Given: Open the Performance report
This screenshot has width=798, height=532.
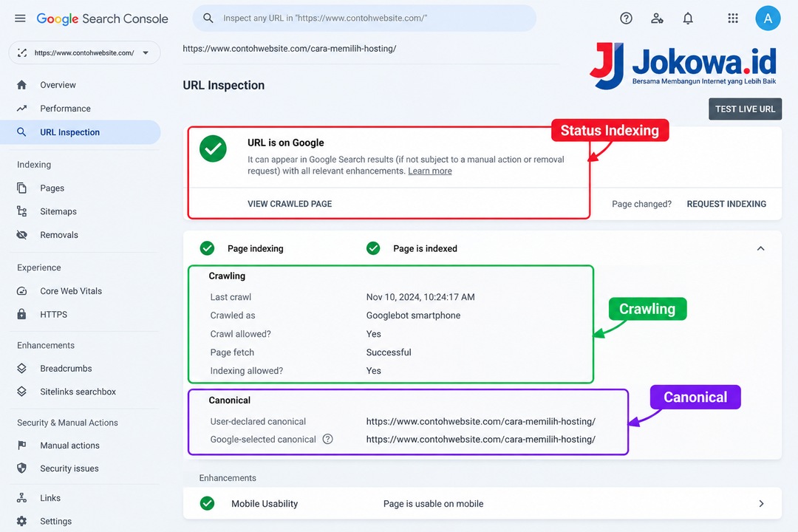Looking at the screenshot, I should coord(65,109).
